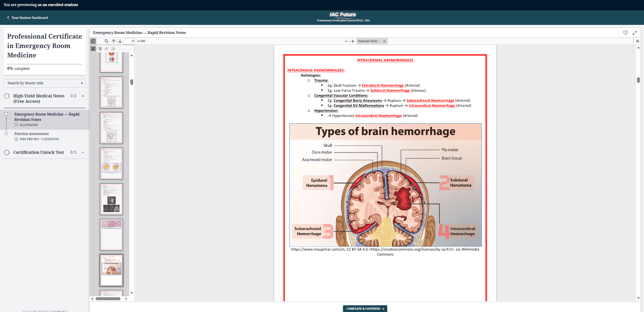Toggle the PDF sidebar panel

click(93, 41)
